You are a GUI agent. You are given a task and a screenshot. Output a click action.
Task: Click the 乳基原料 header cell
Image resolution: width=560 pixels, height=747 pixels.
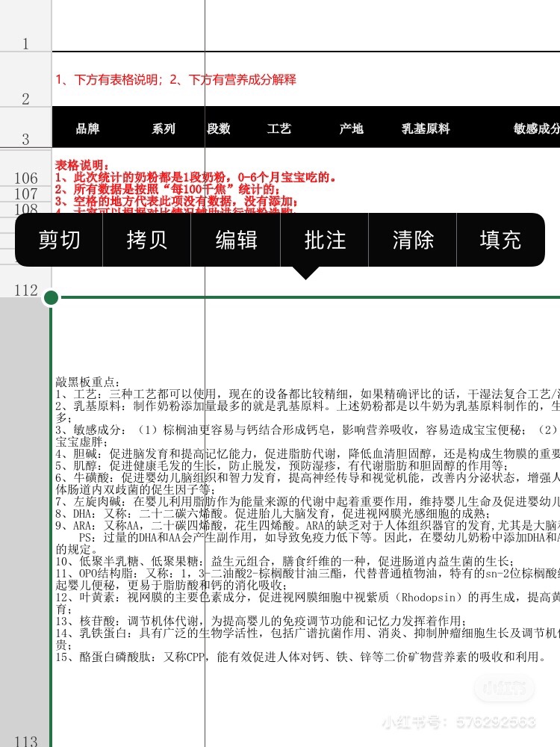point(426,128)
